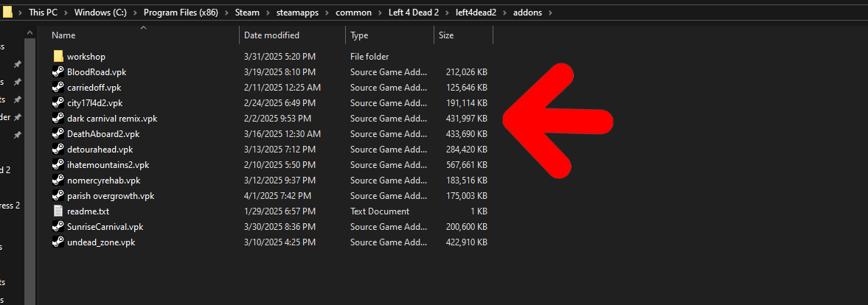Navigate to common breadcrumb segment
This screenshot has height=305, width=868.
[353, 12]
